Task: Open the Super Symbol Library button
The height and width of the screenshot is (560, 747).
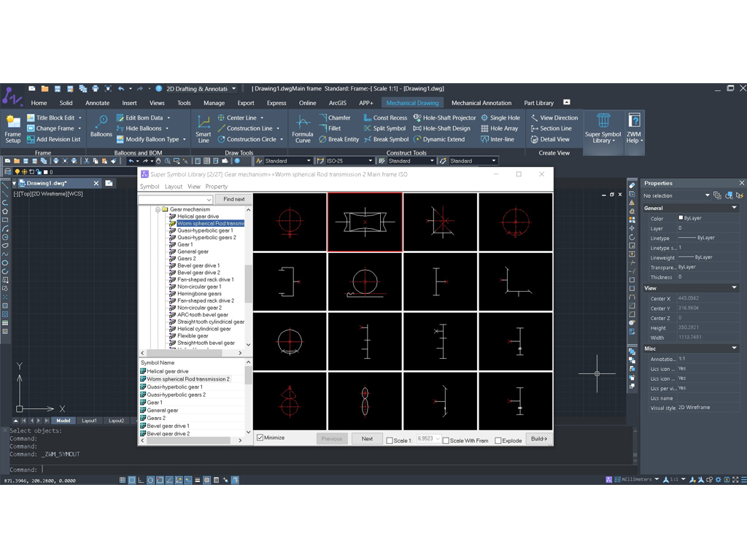Action: click(x=603, y=128)
